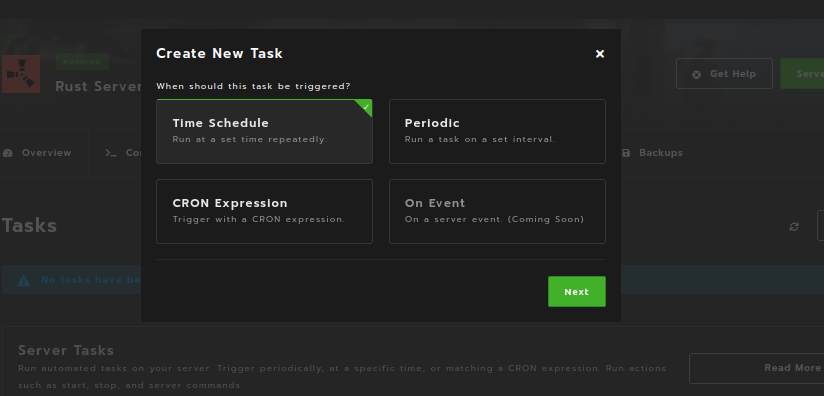Click the Rust server logo icon

[x=20, y=74]
